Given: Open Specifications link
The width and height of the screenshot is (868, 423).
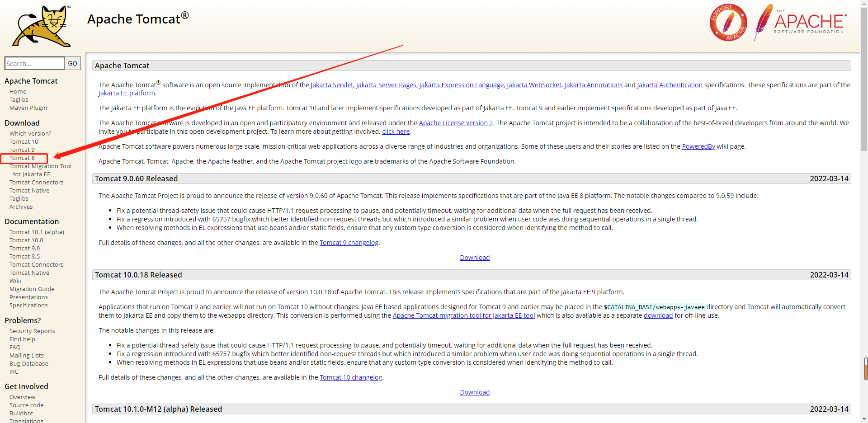Looking at the screenshot, I should point(28,305).
